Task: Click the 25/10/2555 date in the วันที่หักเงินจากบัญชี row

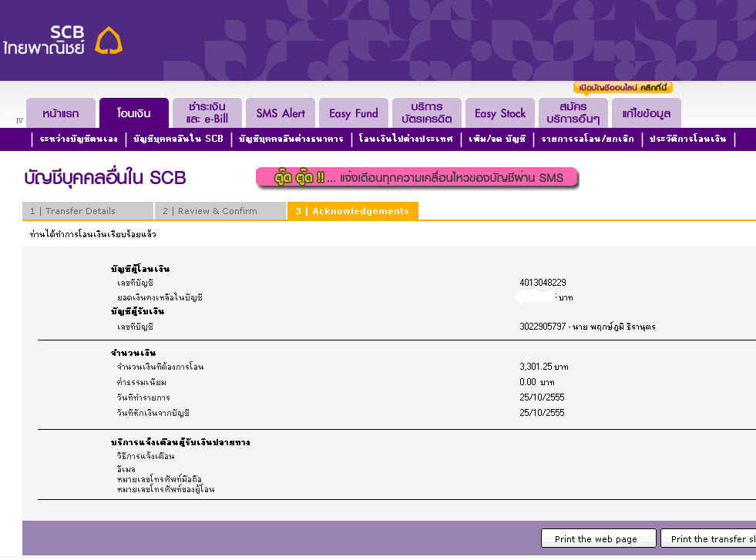Action: click(x=542, y=413)
